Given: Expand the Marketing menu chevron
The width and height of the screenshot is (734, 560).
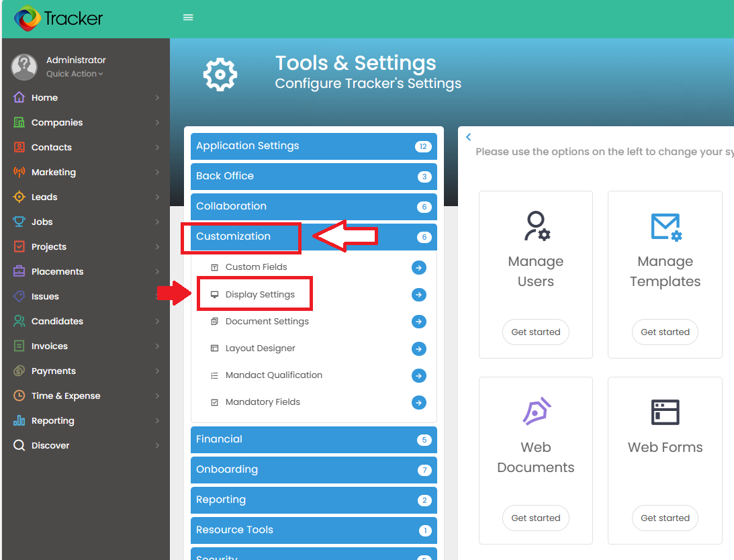Looking at the screenshot, I should coord(157,172).
